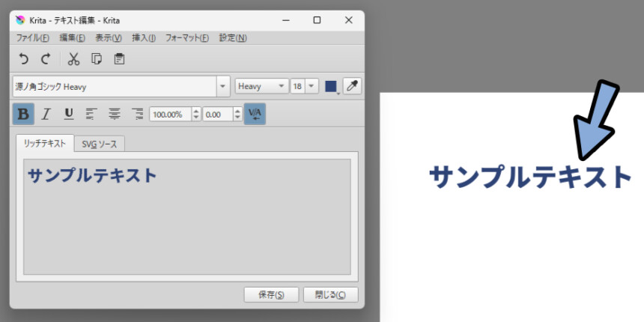The image size is (644, 322).
Task: Pick a color with the eyedropper icon
Action: coord(352,86)
